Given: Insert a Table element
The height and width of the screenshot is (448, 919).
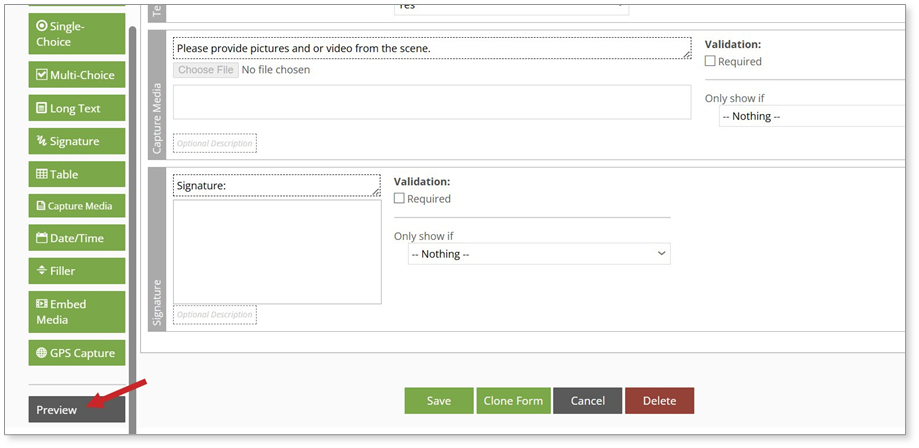Looking at the screenshot, I should click(77, 174).
